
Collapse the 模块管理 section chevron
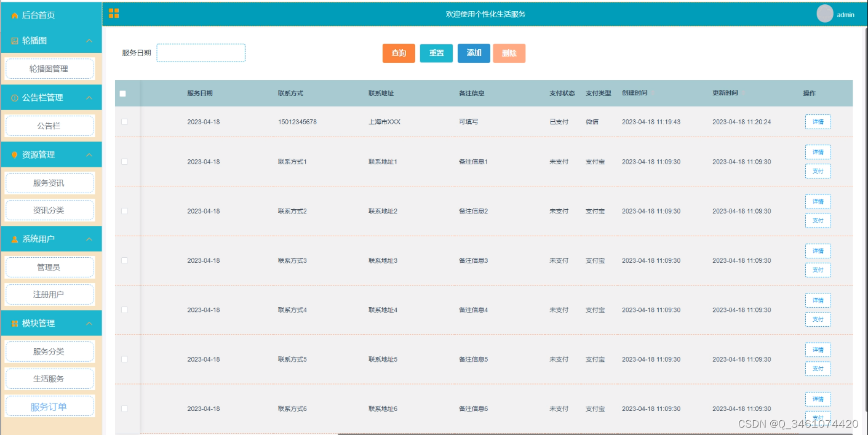(x=89, y=324)
